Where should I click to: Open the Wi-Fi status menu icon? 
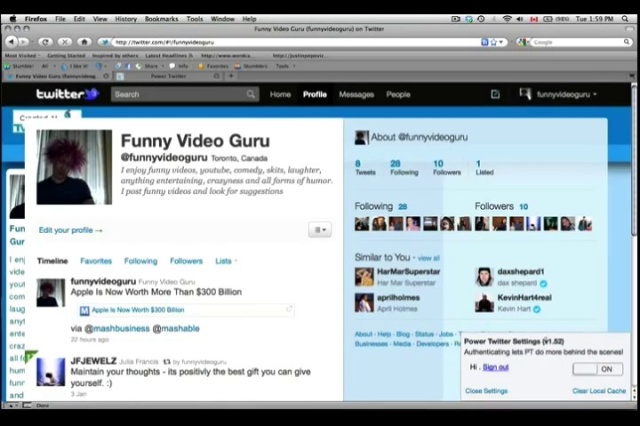(507, 19)
